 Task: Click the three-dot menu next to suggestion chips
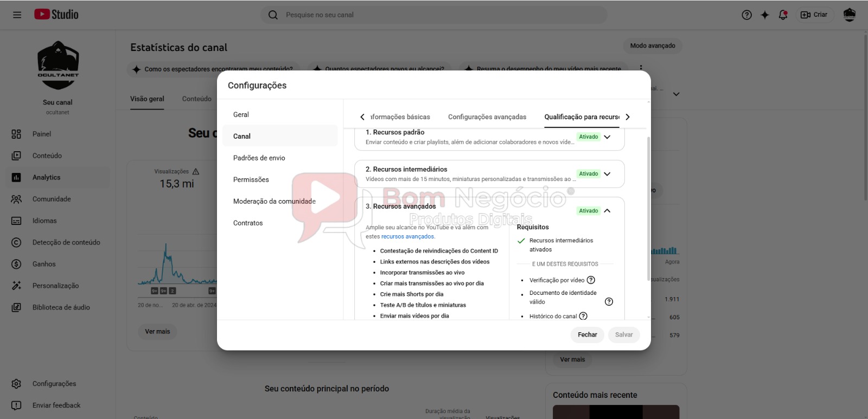[641, 69]
